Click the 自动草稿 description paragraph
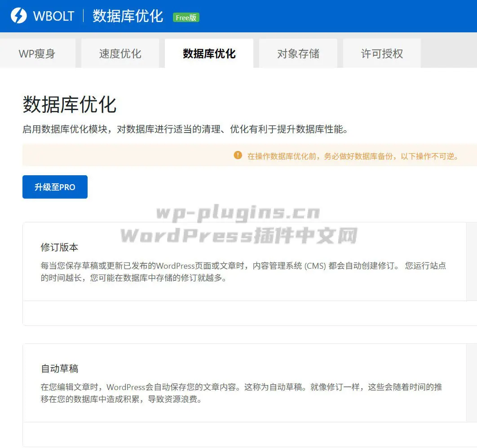The image size is (477, 448). [x=241, y=393]
